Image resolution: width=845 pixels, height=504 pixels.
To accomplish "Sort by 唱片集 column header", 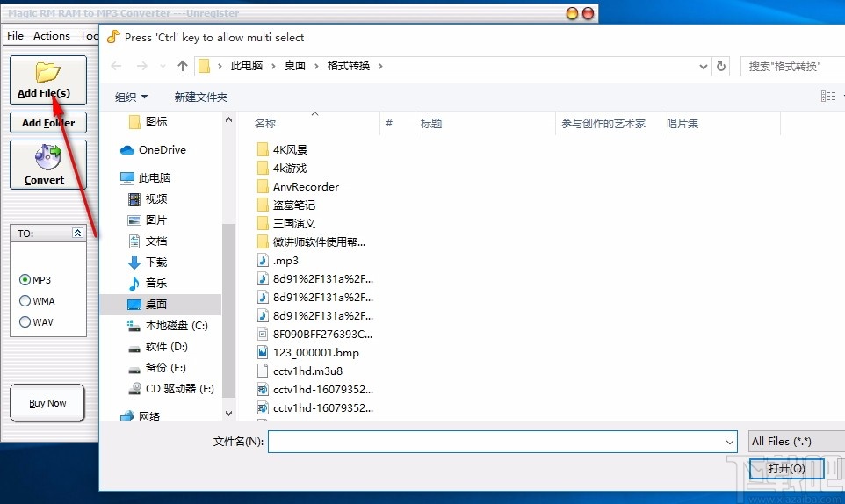I will tap(682, 123).
